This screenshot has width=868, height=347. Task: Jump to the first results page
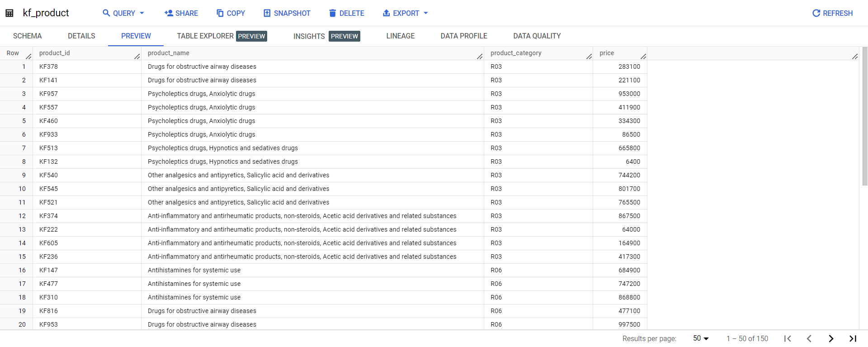pos(788,338)
